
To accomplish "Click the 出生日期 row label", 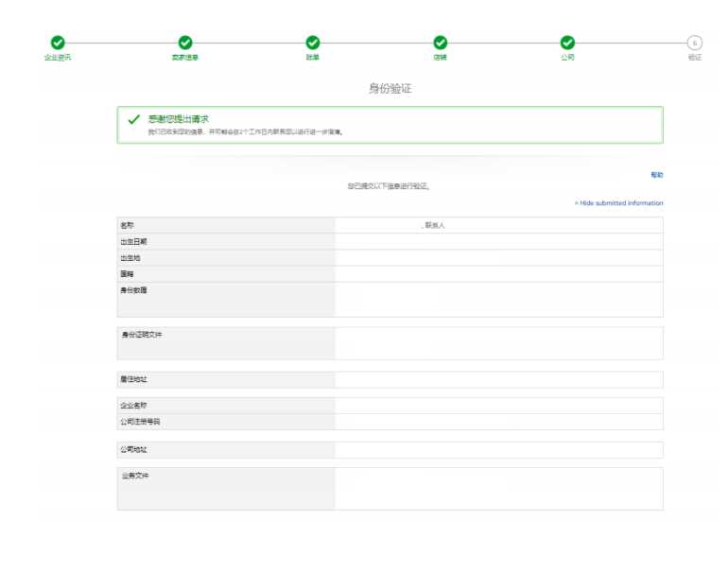I will click(133, 241).
